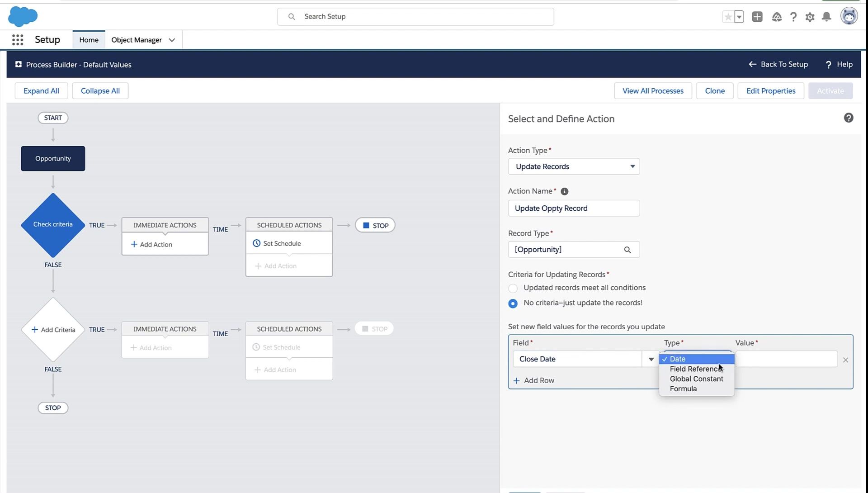Click the Action Name info icon
This screenshot has width=868, height=493.
point(564,191)
